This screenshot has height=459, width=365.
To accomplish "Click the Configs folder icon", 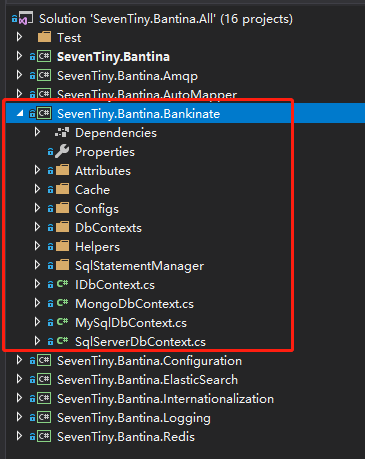I will 62,208.
